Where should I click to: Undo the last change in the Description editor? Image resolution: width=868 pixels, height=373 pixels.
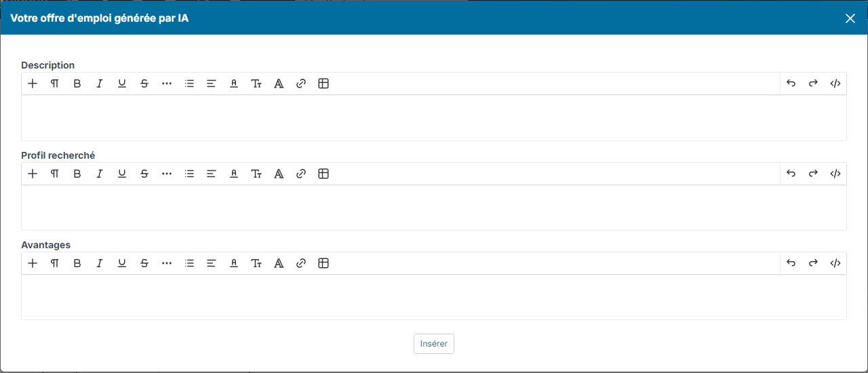(x=791, y=83)
